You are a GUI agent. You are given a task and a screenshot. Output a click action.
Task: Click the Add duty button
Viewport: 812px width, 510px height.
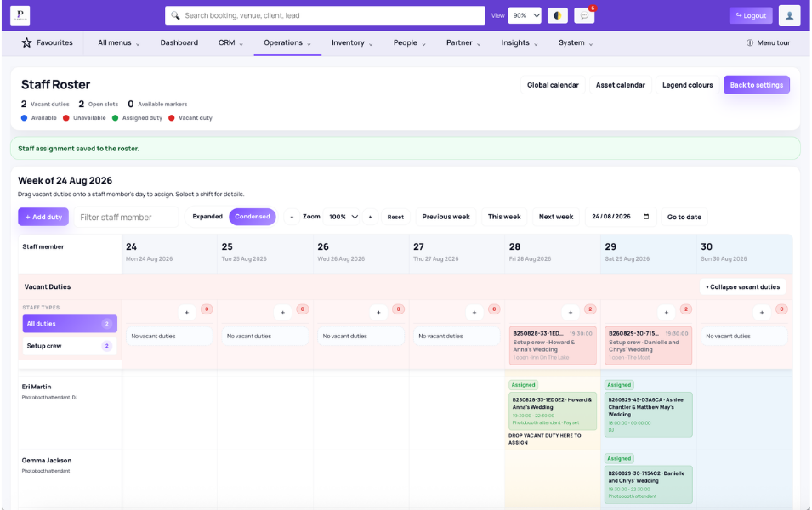[x=43, y=217]
